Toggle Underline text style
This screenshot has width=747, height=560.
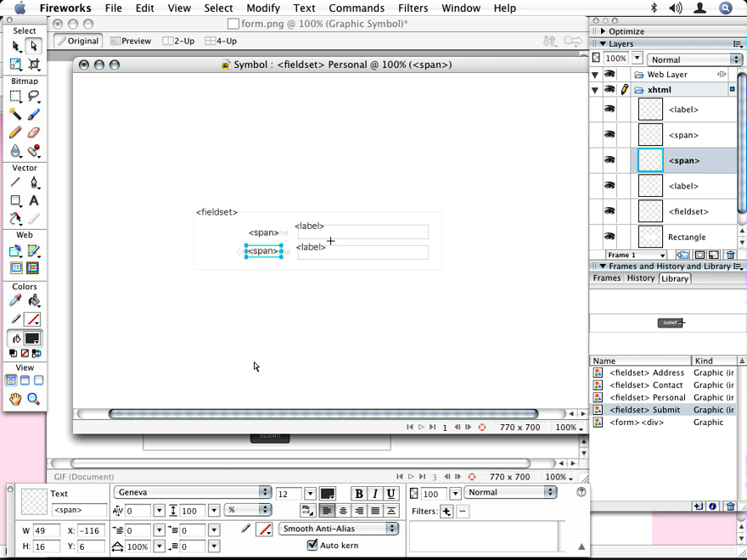click(x=390, y=494)
